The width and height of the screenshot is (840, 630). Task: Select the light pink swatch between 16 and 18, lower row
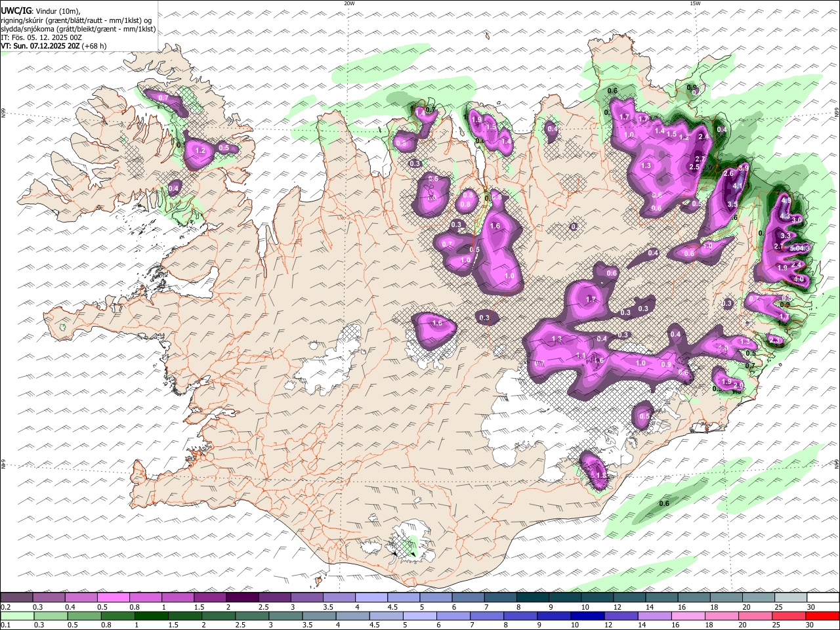687,616
